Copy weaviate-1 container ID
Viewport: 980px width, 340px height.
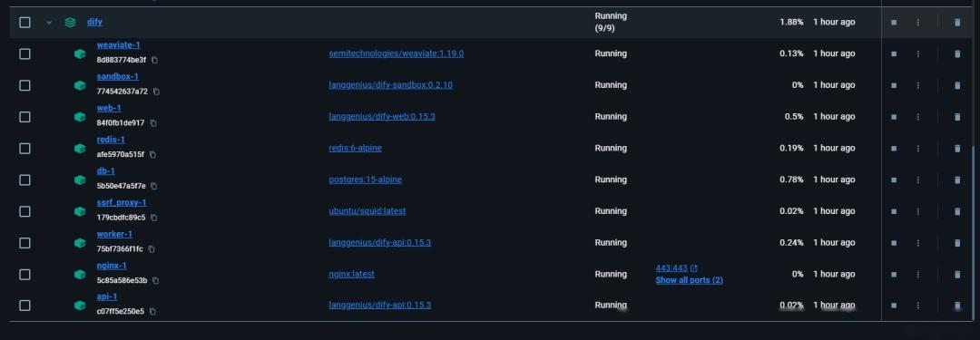[154, 60]
